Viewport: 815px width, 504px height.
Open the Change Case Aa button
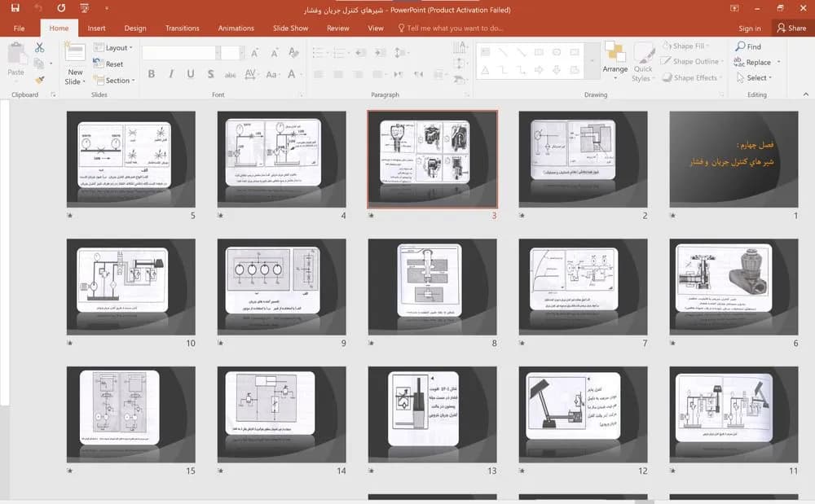coord(271,74)
